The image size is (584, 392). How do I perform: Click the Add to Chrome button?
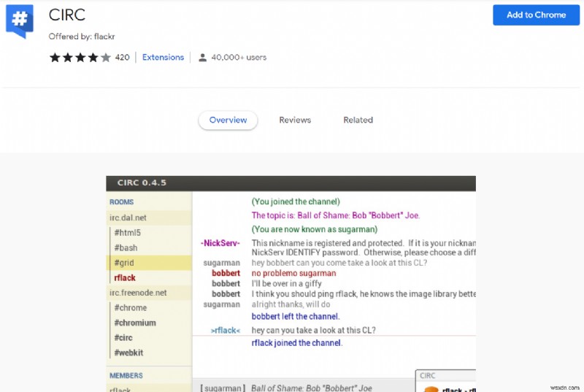tap(536, 15)
